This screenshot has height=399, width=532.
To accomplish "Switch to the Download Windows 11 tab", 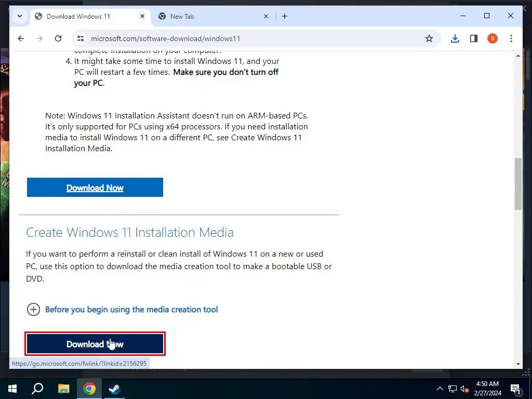I will [90, 16].
